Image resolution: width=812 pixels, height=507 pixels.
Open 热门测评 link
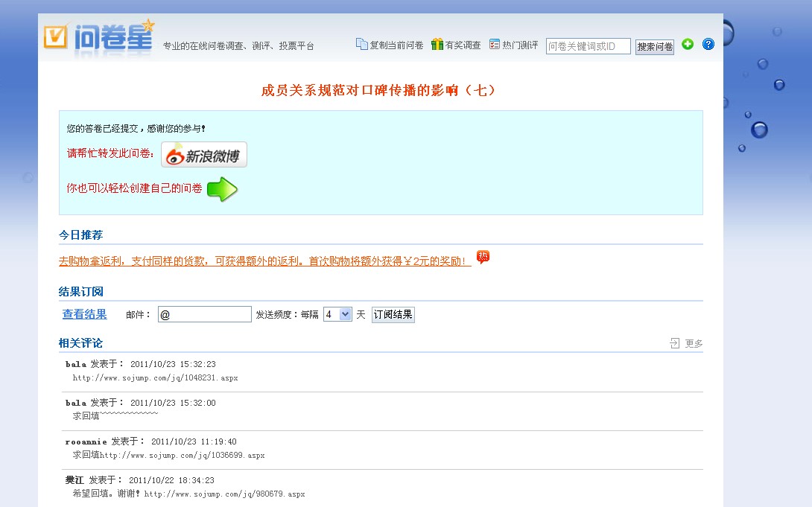pos(521,45)
